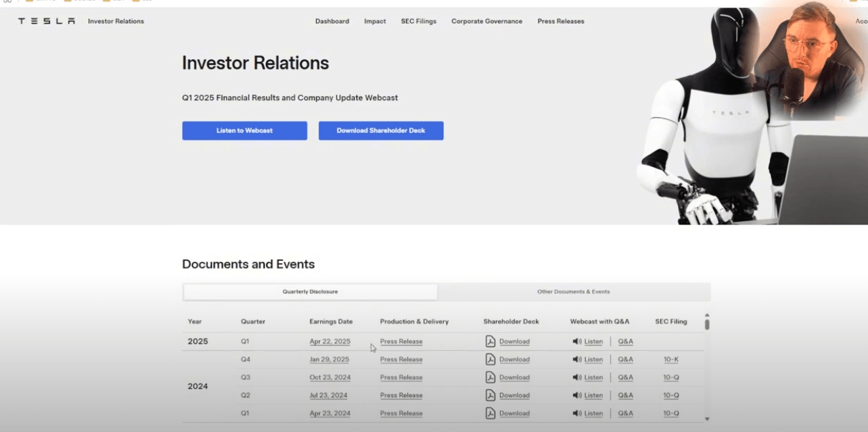Image resolution: width=868 pixels, height=432 pixels.
Task: Open SEC Filings in the top navigation
Action: click(419, 21)
